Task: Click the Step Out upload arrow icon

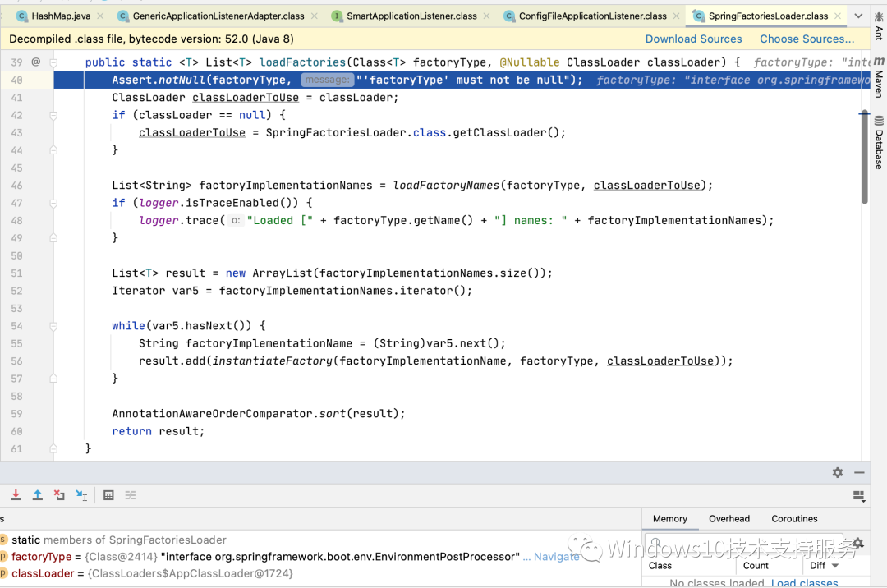Action: 37,495
